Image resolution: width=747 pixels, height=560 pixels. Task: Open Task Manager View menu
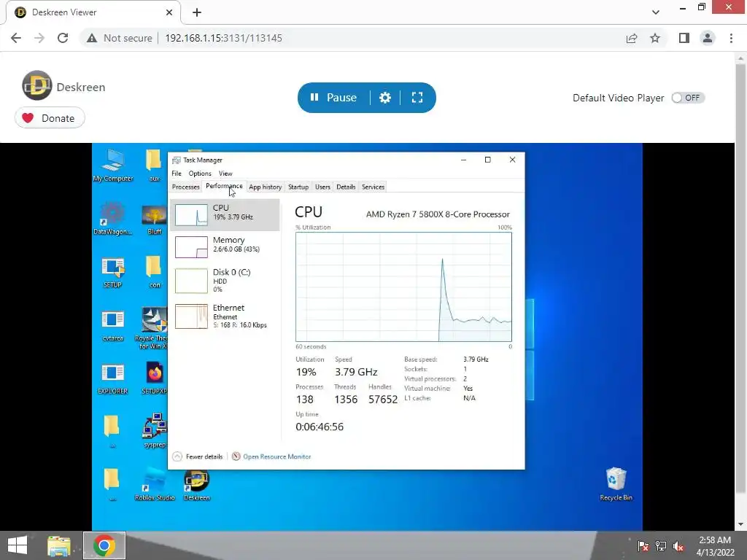(x=225, y=174)
